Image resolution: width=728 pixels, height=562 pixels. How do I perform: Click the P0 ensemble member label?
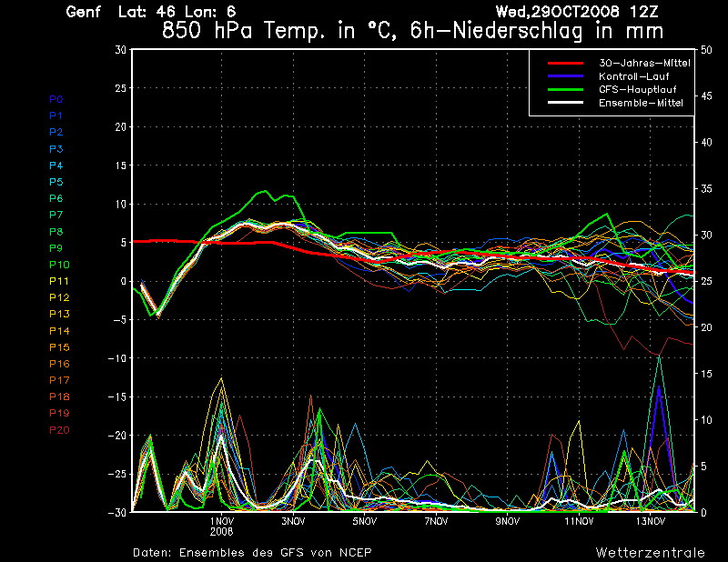coord(56,99)
